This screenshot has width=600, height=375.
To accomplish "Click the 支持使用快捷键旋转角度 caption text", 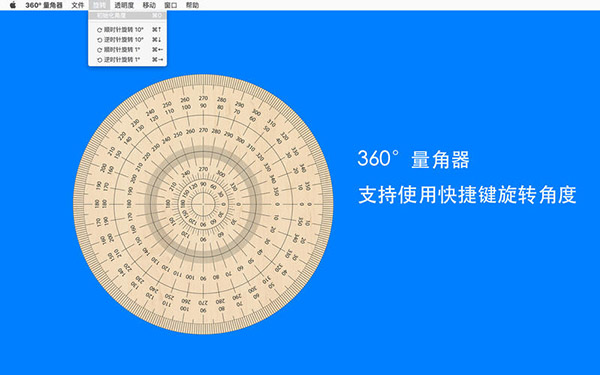I will pyautogui.click(x=467, y=195).
